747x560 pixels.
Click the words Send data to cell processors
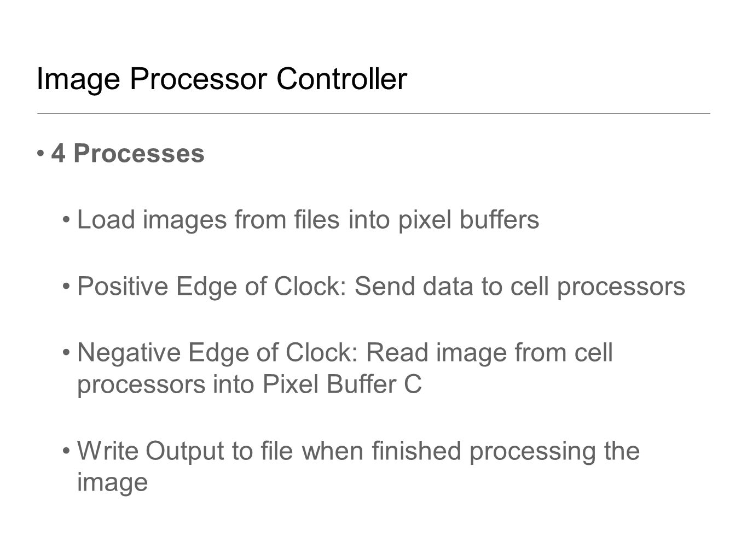(x=520, y=286)
